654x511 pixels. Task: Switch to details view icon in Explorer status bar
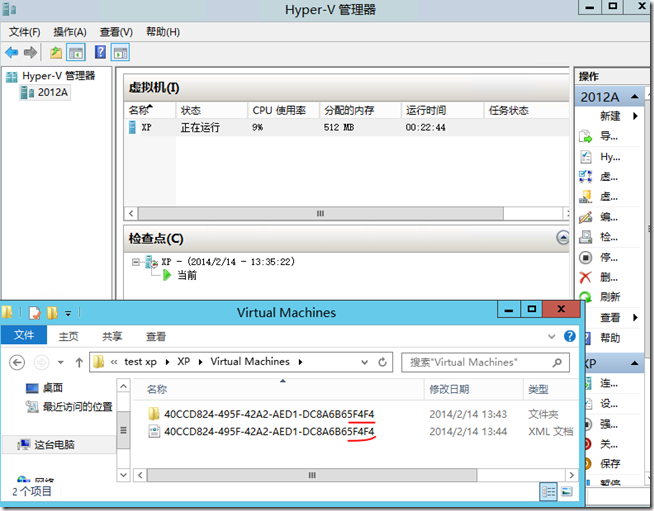(548, 492)
